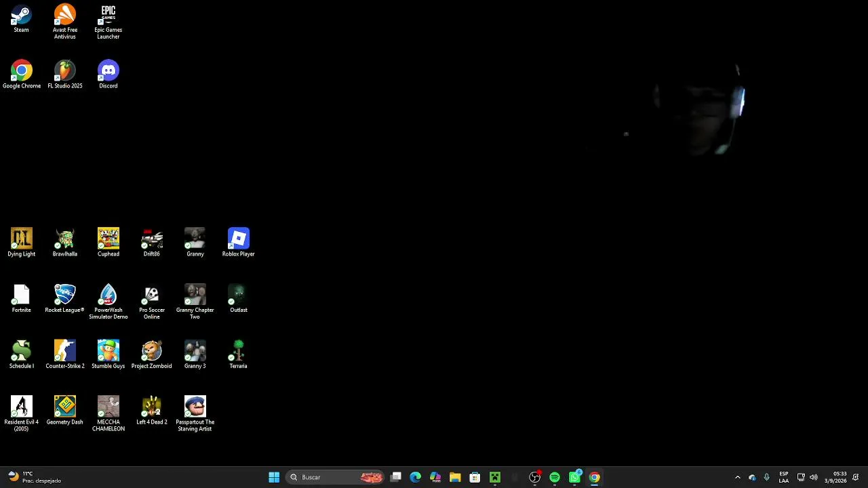
Task: Click the Buscar search box on taskbar
Action: coord(336,477)
